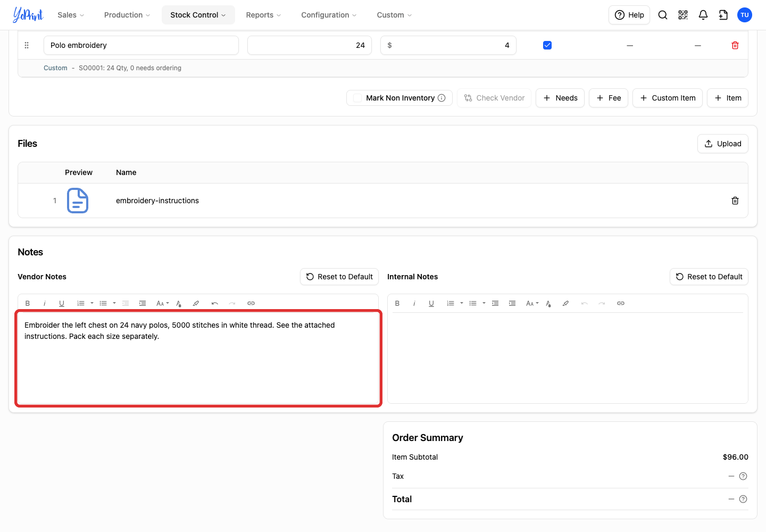Underline text in Vendor Notes toolbar
This screenshot has height=532, width=766.
point(62,303)
